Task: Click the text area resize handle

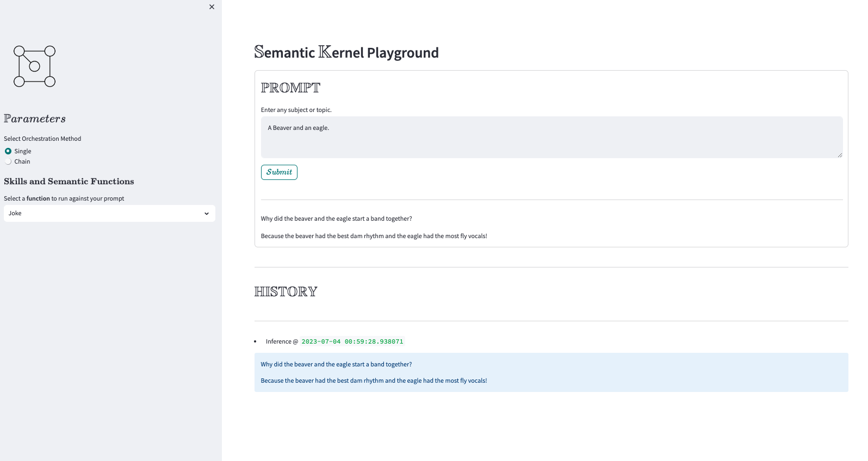Action: (x=840, y=155)
